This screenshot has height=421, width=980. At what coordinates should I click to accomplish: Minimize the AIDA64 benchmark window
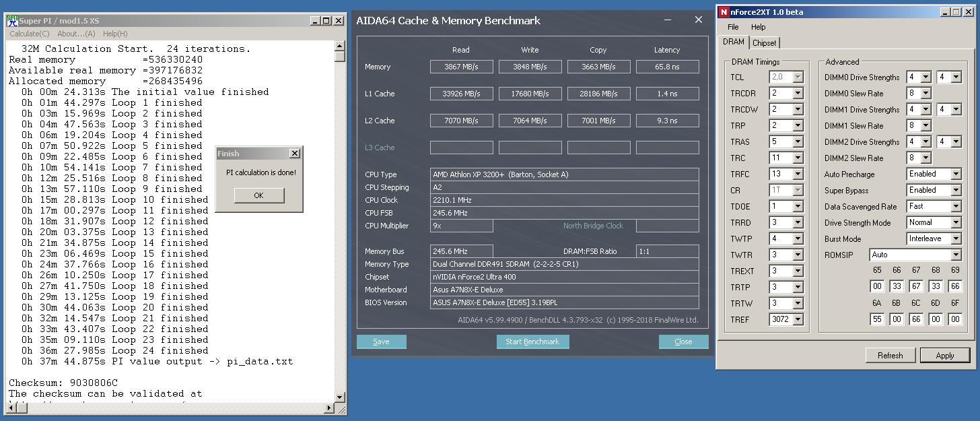point(668,20)
